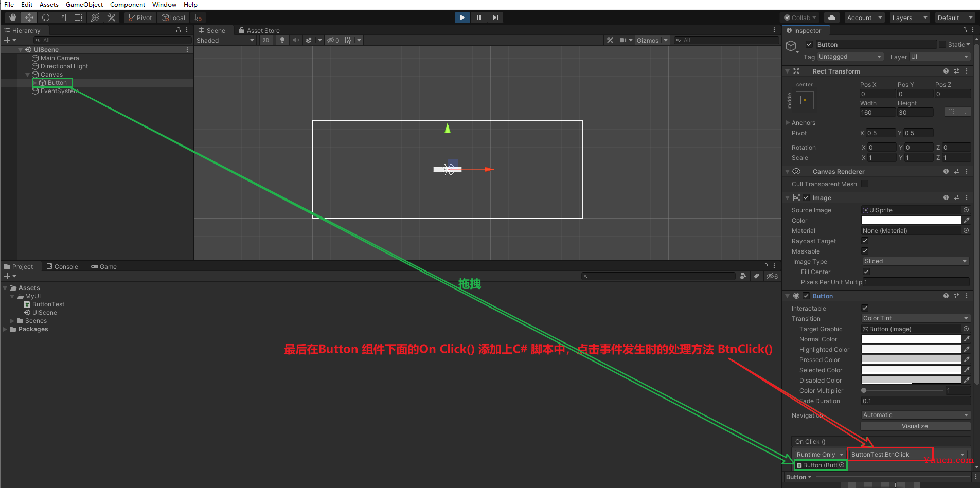
Task: Search by type icon in Project
Action: click(743, 276)
